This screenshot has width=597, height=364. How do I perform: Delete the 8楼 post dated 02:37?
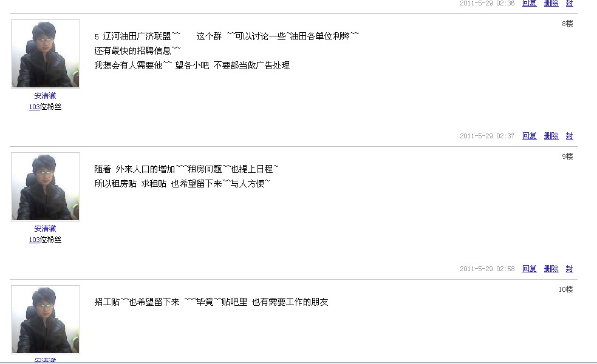[x=551, y=136]
